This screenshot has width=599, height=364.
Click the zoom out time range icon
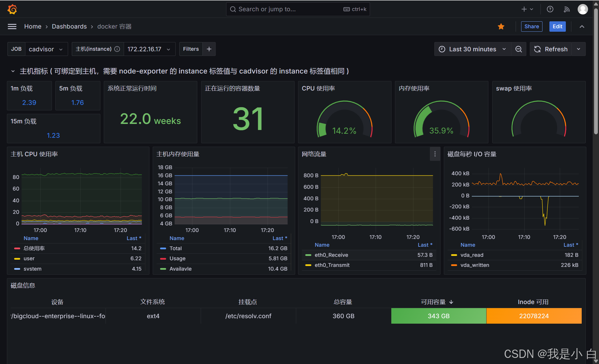click(519, 49)
